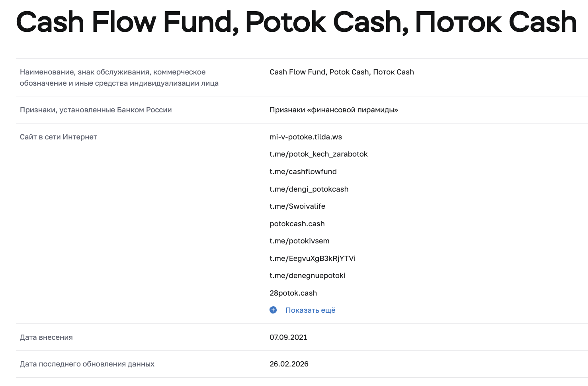Image resolution: width=588 pixels, height=386 pixels.
Task: Open the t.me/dengi_potokcash Telegram link
Action: (x=309, y=189)
